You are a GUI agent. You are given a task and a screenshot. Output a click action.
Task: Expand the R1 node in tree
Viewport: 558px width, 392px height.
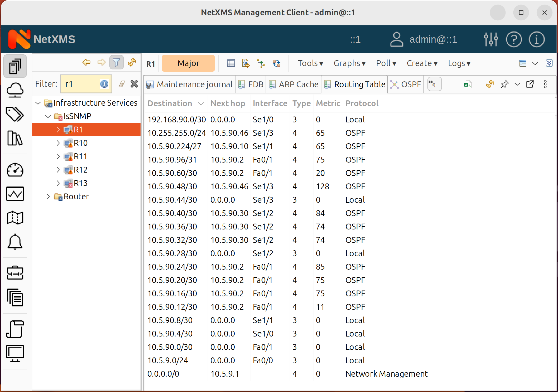point(58,129)
